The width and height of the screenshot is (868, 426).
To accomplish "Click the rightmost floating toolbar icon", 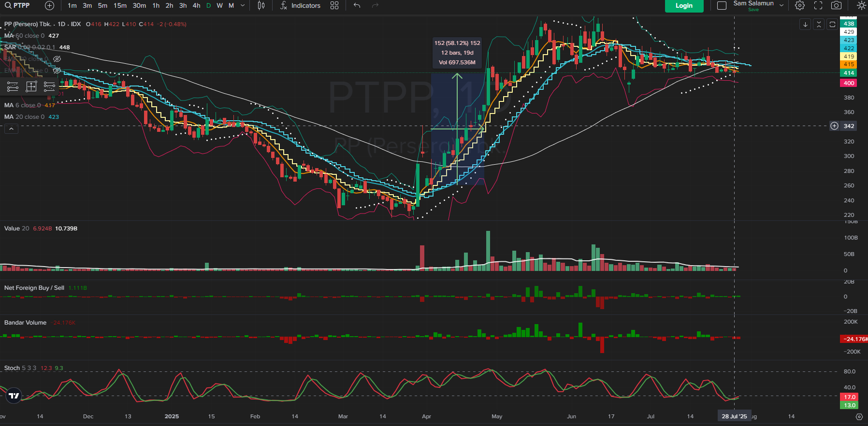I will 49,86.
